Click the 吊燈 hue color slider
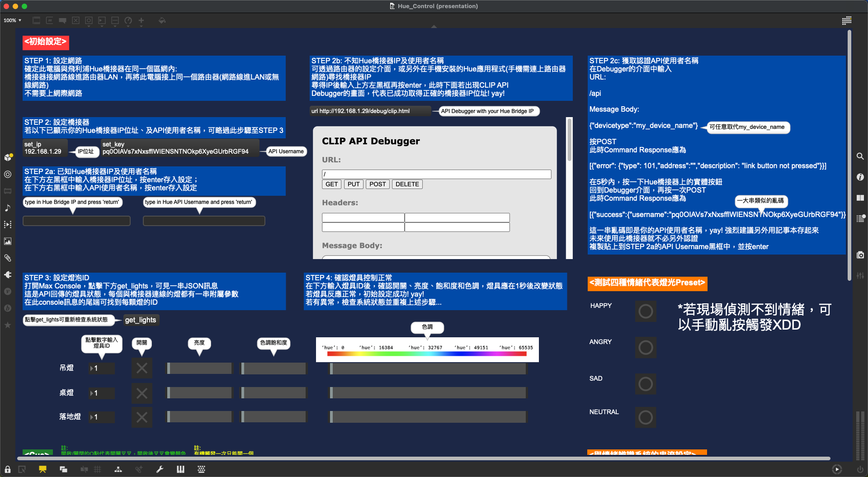Viewport: 868px width, 477px height. (428, 368)
